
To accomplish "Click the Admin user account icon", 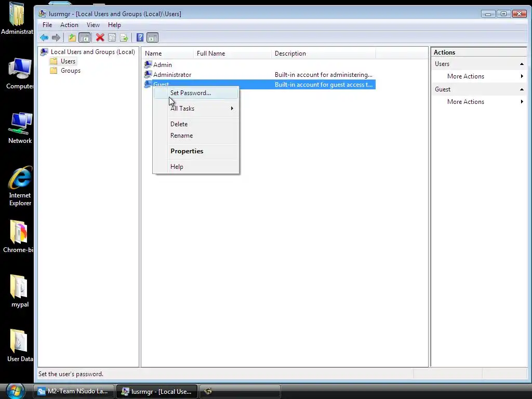I will [x=148, y=64].
